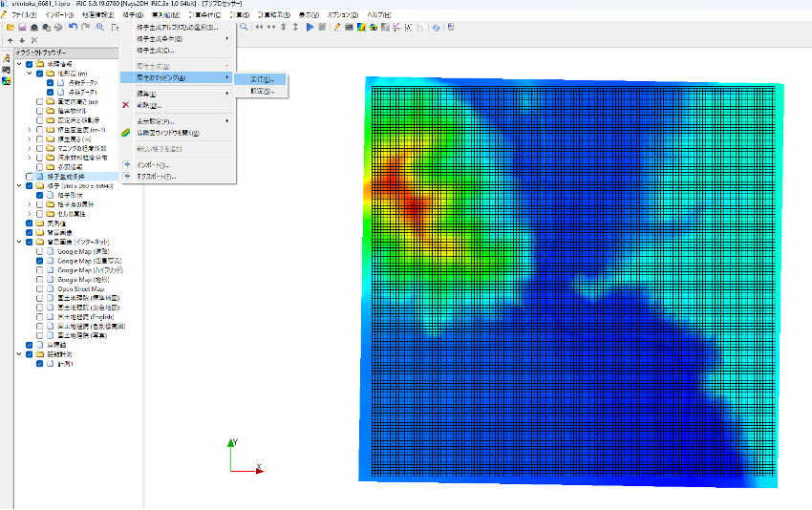Viewport: 812px width, 510px height.
Task: Collapse the 地理情報 tree node
Action: click(x=19, y=64)
